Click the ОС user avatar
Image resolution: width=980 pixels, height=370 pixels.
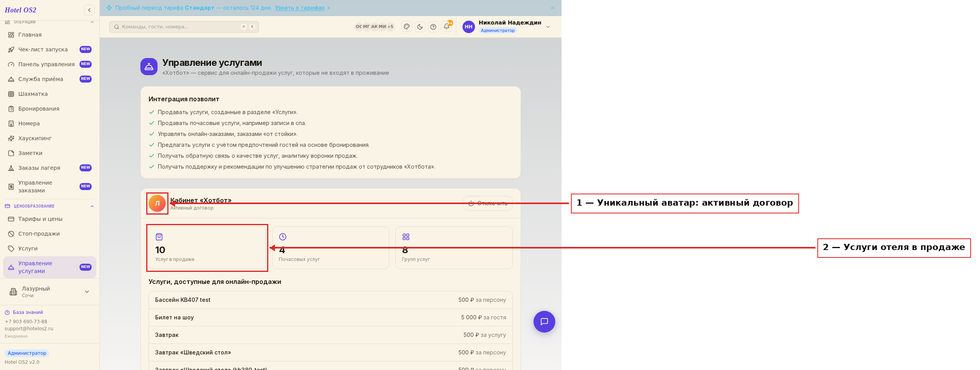[x=359, y=27]
